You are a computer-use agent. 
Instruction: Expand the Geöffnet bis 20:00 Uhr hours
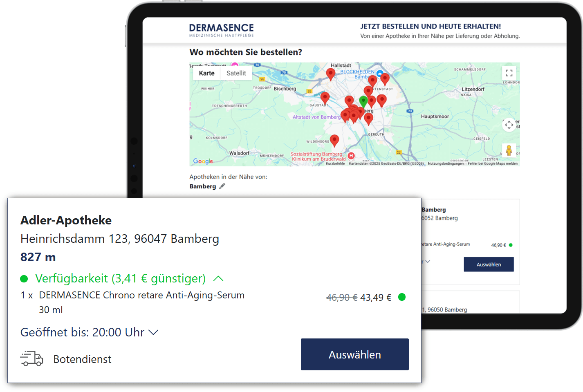tap(153, 332)
